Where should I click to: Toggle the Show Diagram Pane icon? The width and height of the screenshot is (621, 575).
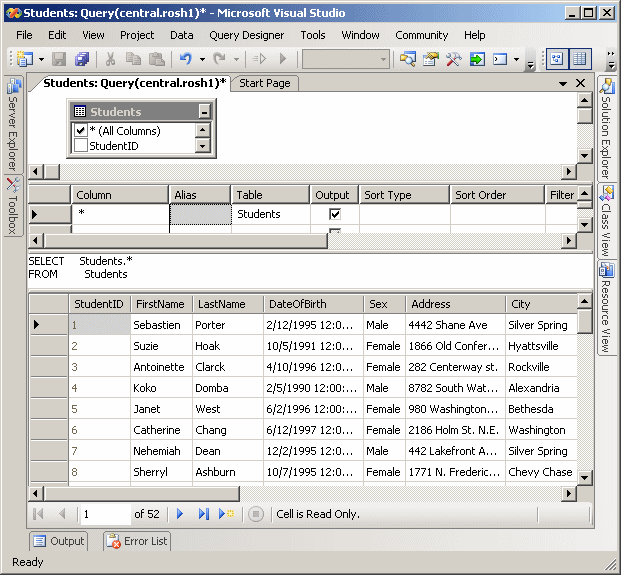(557, 59)
